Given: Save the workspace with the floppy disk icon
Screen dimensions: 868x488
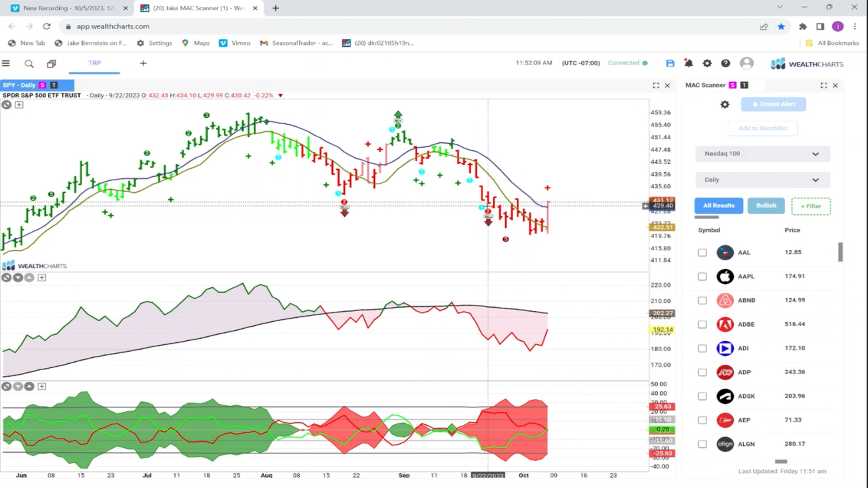Looking at the screenshot, I should 670,64.
